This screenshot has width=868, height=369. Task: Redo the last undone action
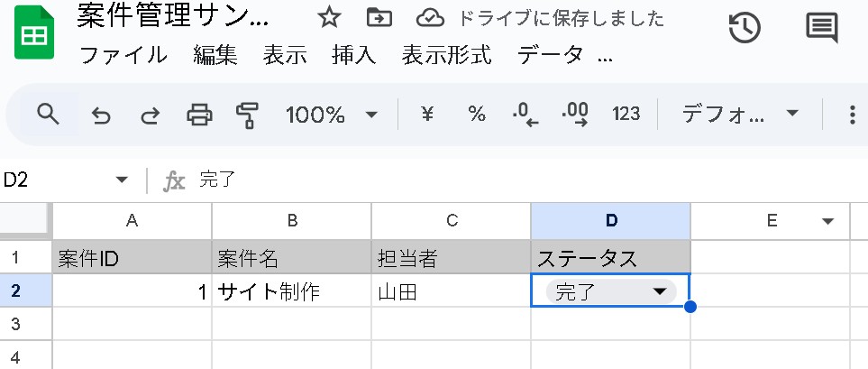click(x=150, y=115)
